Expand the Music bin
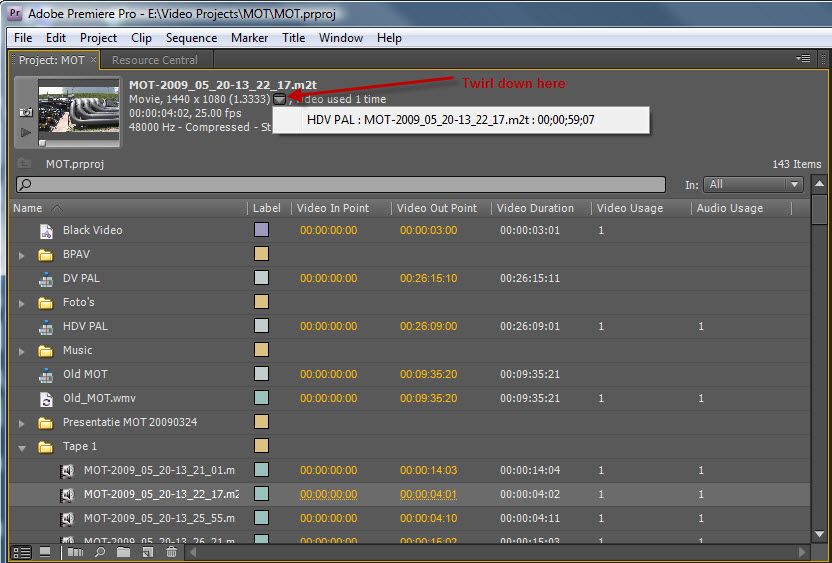832x563 pixels. coord(22,351)
